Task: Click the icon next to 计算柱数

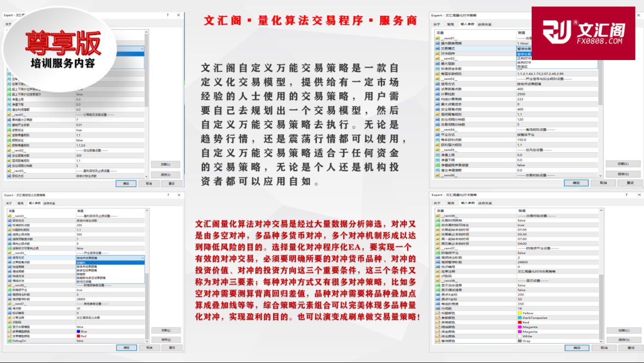Action: (438, 94)
